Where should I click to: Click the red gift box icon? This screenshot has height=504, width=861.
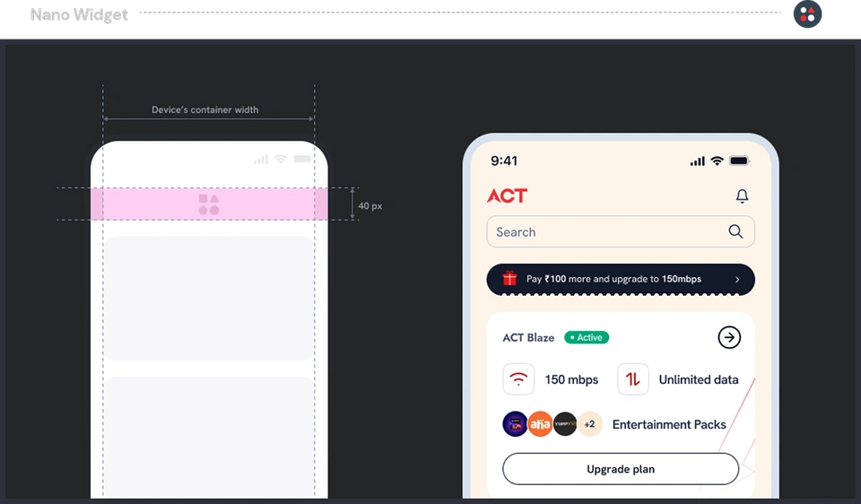pos(509,278)
